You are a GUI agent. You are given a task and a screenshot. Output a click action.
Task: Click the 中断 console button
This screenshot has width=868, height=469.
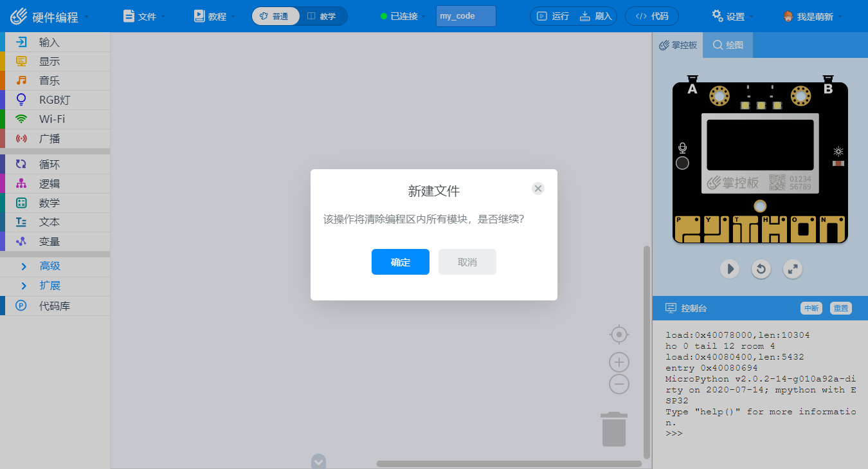coord(811,308)
